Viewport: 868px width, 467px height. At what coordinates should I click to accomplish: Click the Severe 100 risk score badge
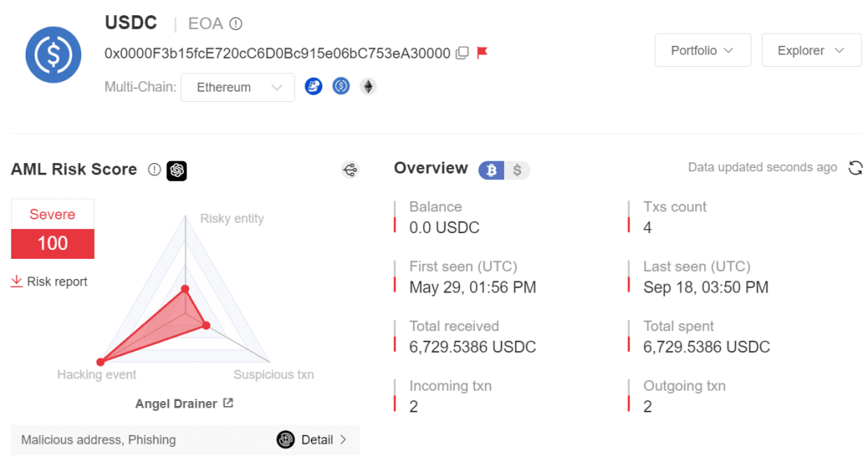tap(53, 229)
